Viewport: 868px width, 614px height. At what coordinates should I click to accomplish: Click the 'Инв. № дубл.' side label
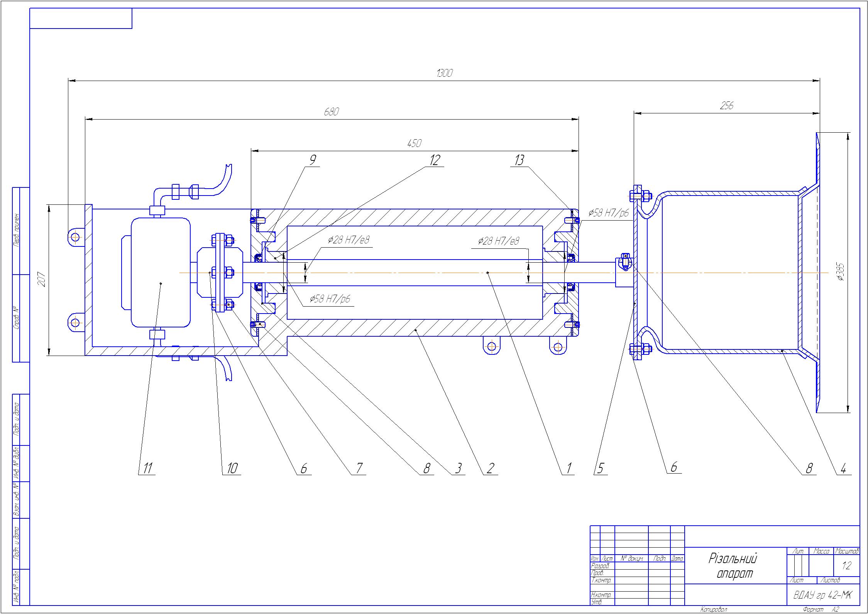click(x=17, y=463)
